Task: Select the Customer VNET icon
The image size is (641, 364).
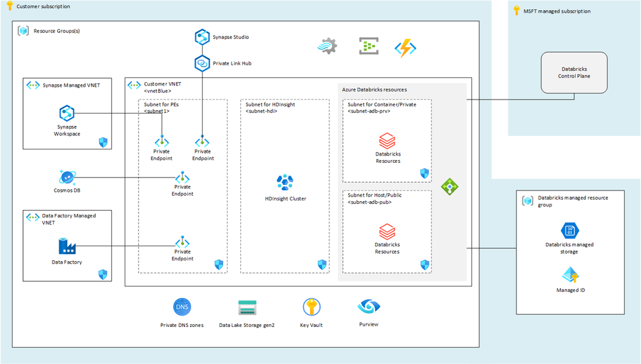Action: (x=134, y=85)
